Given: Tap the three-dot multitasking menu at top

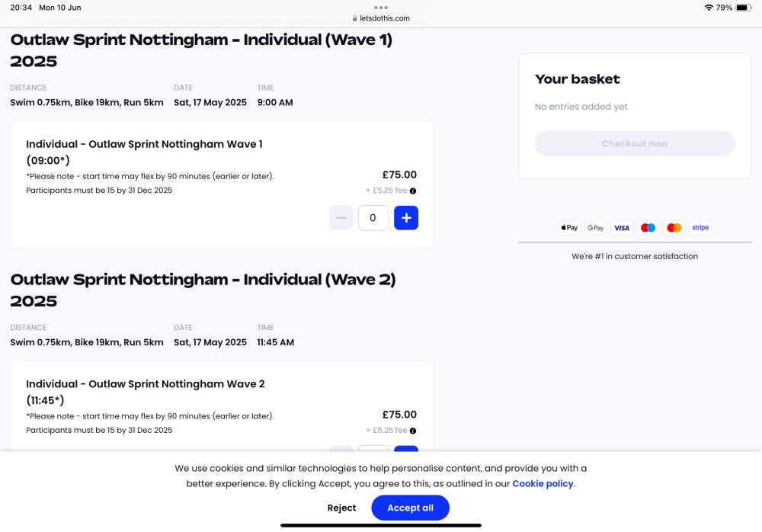Looking at the screenshot, I should (x=381, y=8).
